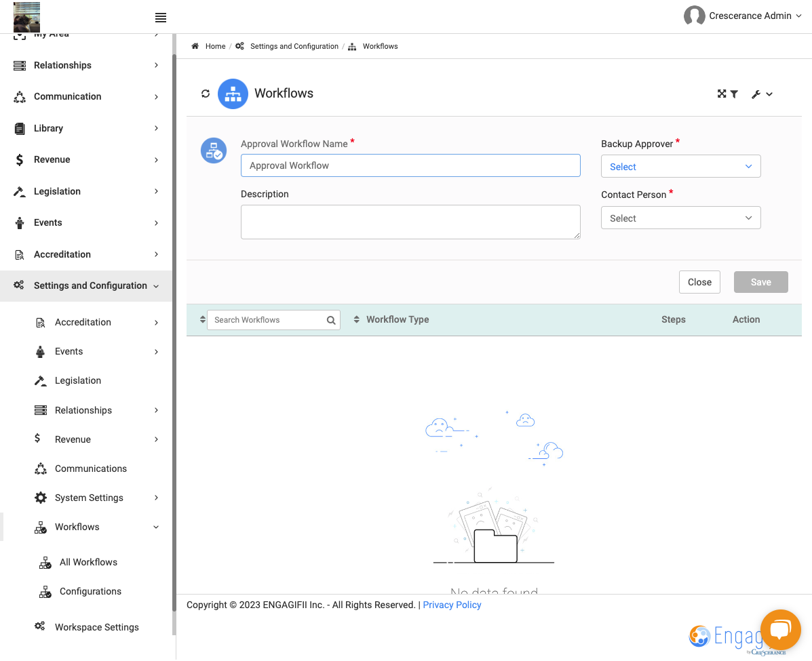
Task: Click the Close button
Action: click(x=699, y=282)
